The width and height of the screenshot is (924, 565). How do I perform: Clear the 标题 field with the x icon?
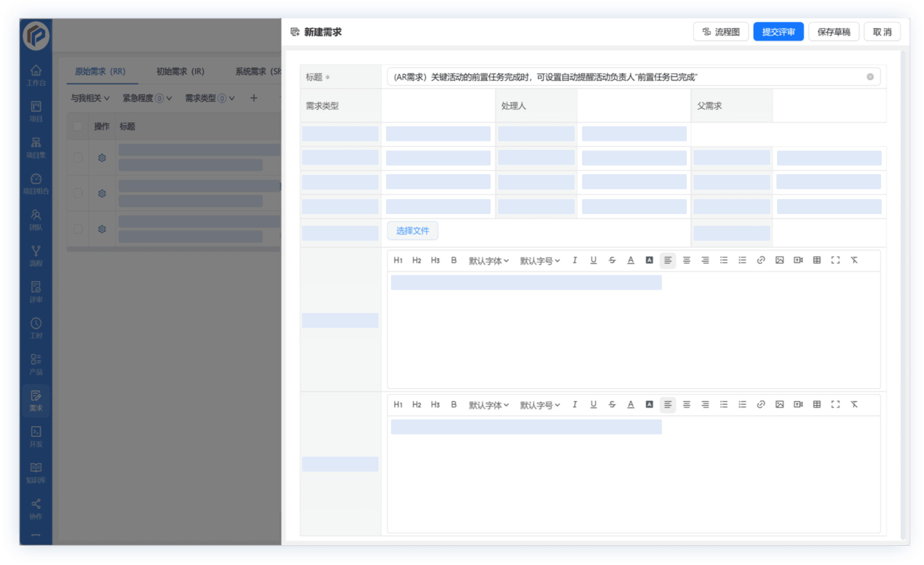coord(870,77)
